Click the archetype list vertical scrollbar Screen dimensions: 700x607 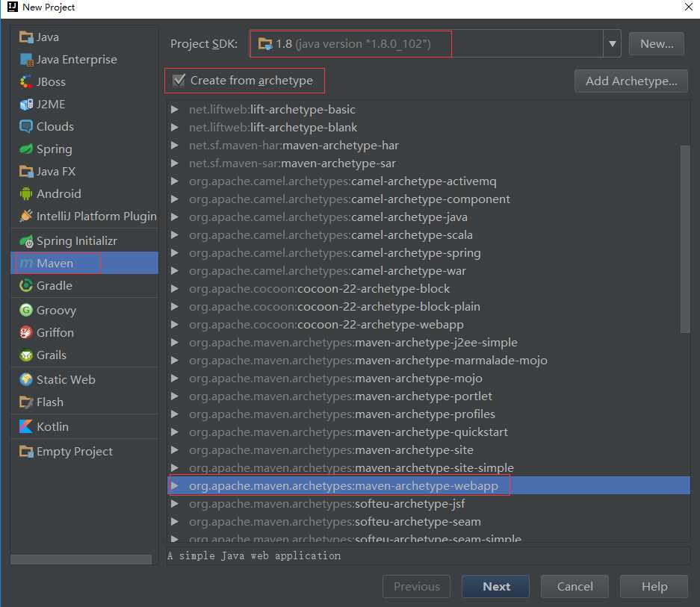tap(685, 239)
